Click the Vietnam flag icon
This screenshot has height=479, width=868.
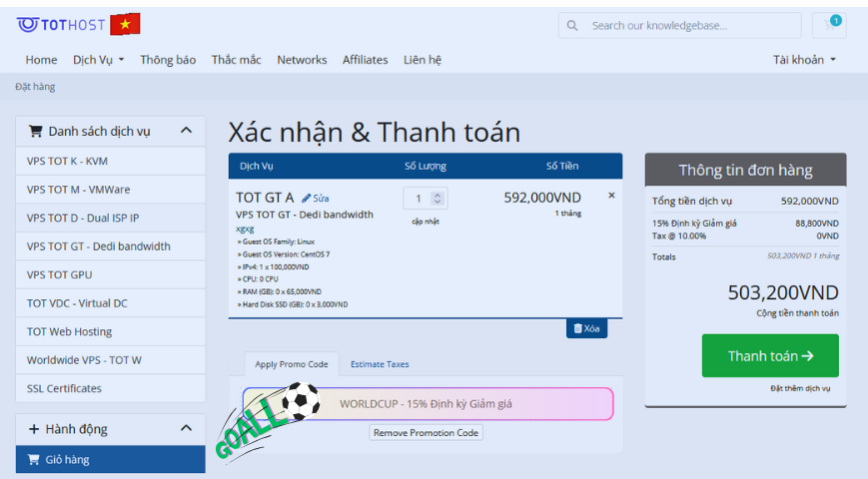[x=125, y=24]
